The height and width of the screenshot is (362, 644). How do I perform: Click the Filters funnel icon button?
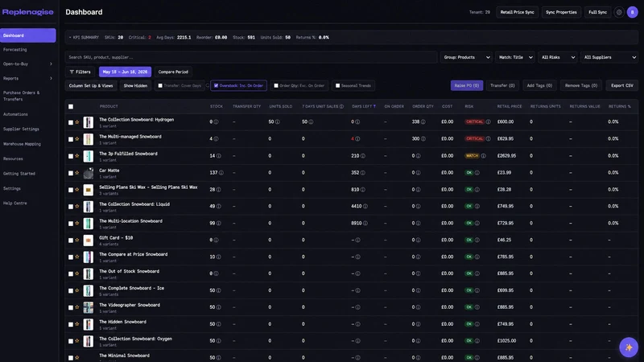click(80, 72)
